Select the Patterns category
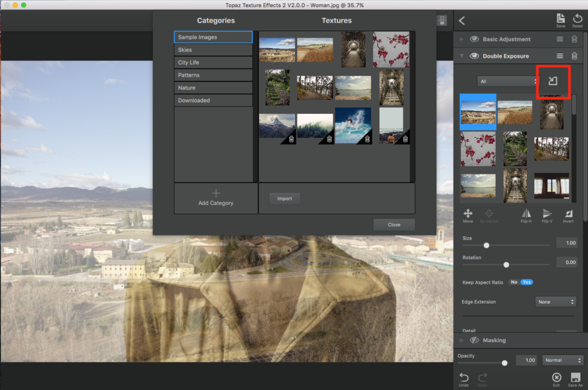 pos(213,75)
